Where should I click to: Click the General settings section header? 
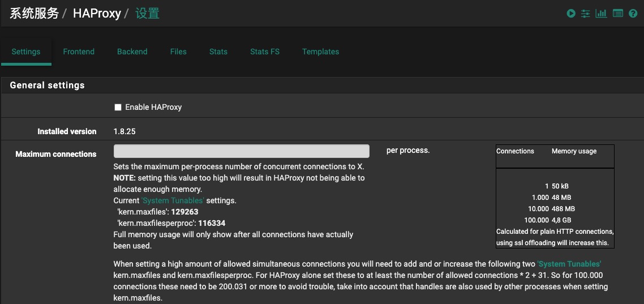[x=48, y=85]
